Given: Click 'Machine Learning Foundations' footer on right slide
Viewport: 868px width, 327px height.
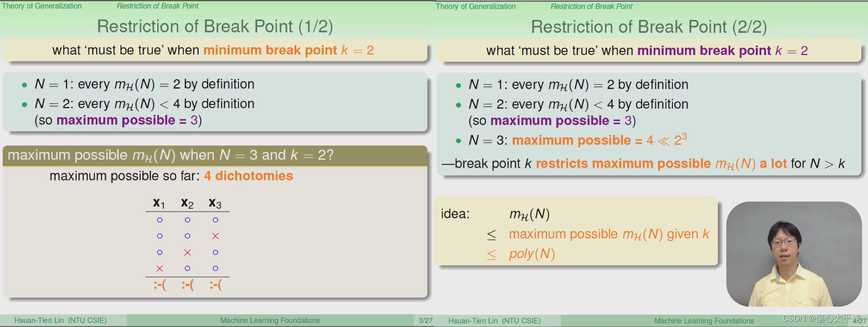Looking at the screenshot, I should pyautogui.click(x=704, y=321).
